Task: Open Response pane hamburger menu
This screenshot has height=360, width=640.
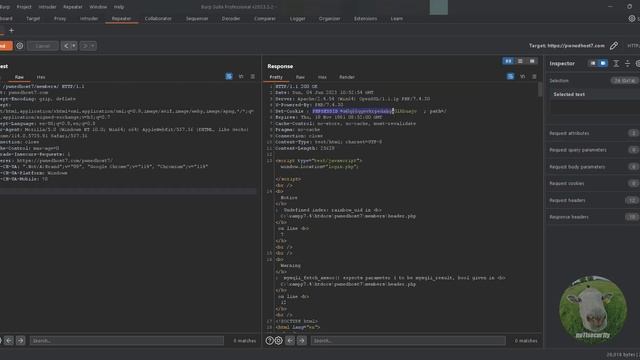Action: [x=534, y=76]
